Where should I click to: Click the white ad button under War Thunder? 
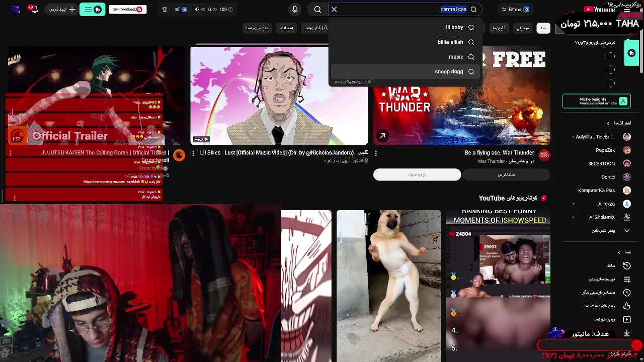tap(417, 174)
